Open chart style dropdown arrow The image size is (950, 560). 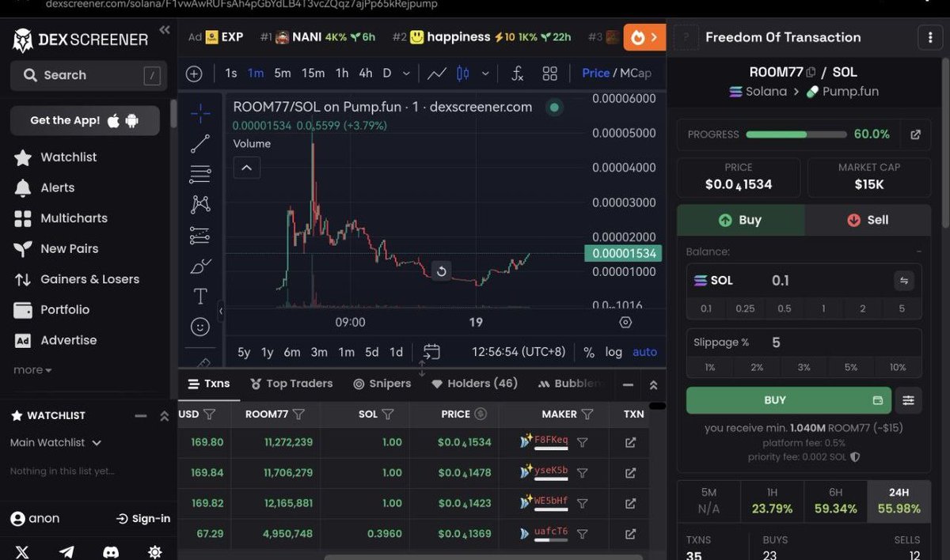[x=485, y=74]
